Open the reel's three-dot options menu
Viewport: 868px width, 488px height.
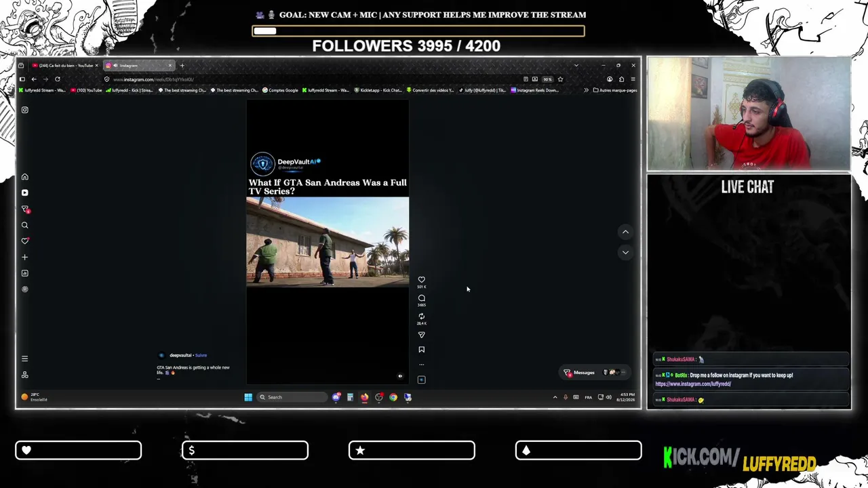click(x=421, y=365)
